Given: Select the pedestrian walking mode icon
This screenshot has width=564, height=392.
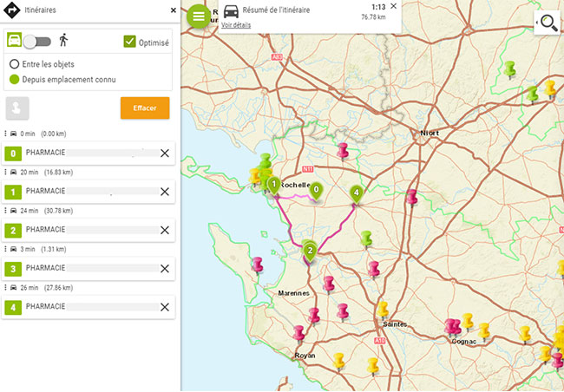Looking at the screenshot, I should (x=63, y=41).
